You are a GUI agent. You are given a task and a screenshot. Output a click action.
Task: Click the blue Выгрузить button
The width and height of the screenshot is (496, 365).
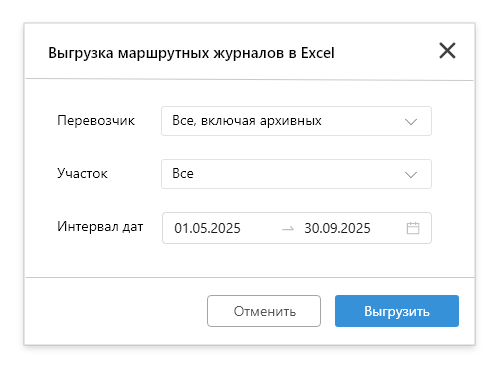[x=397, y=311]
